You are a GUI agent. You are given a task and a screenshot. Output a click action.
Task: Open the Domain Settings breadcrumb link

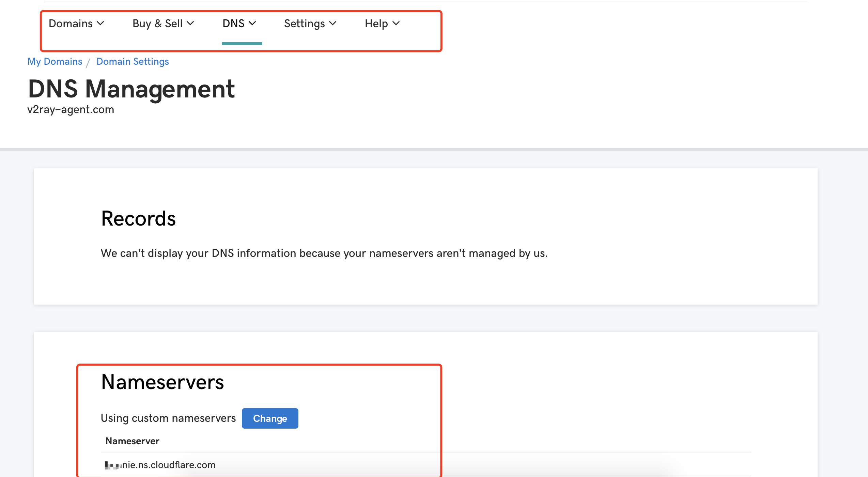(133, 61)
